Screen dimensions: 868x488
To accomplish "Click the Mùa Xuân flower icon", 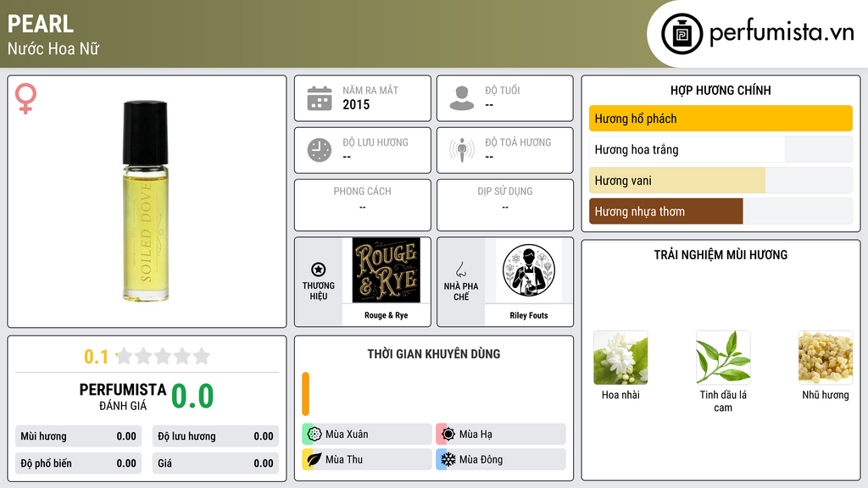I will pyautogui.click(x=314, y=435).
